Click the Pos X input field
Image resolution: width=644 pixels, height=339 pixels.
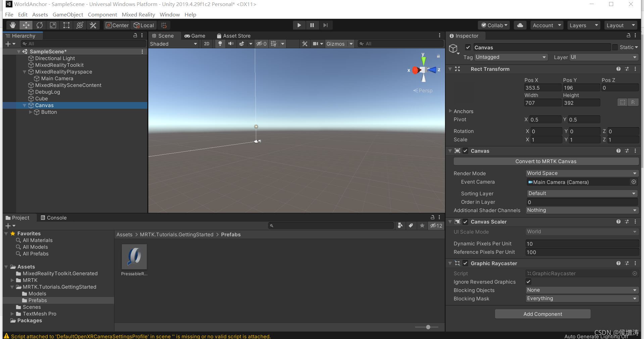pyautogui.click(x=543, y=88)
